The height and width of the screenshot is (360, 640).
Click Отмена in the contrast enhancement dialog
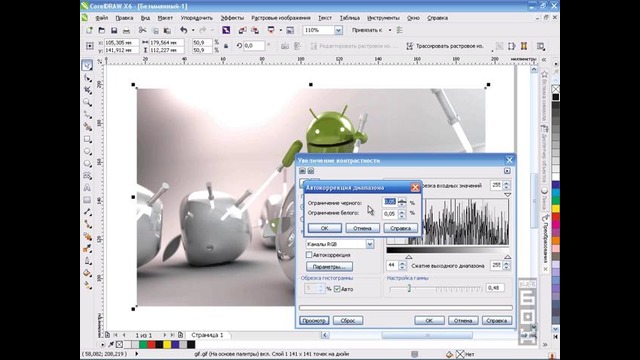tap(463, 320)
